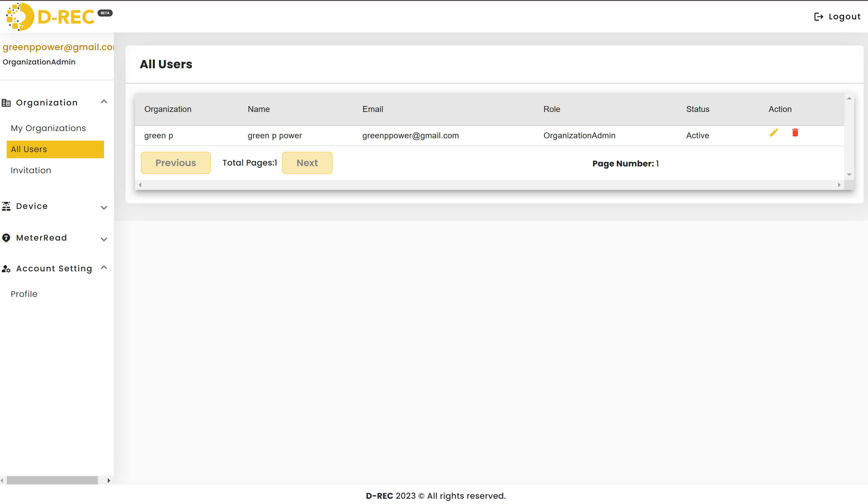
Task: Expand the Organization section in sidebar
Action: [x=104, y=102]
